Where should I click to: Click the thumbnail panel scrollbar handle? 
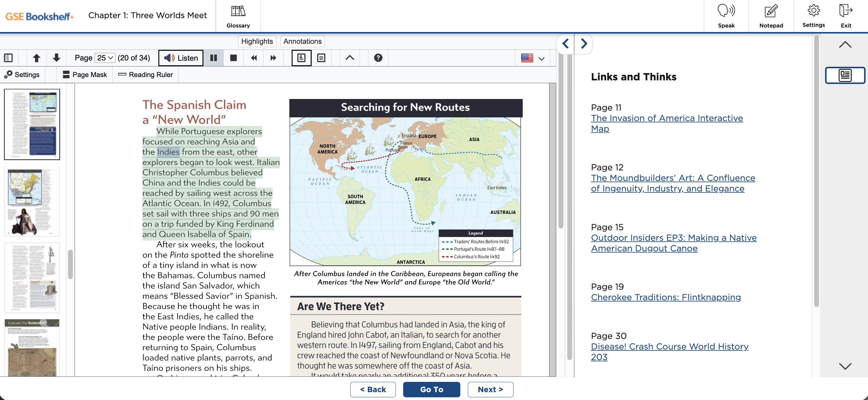click(70, 264)
